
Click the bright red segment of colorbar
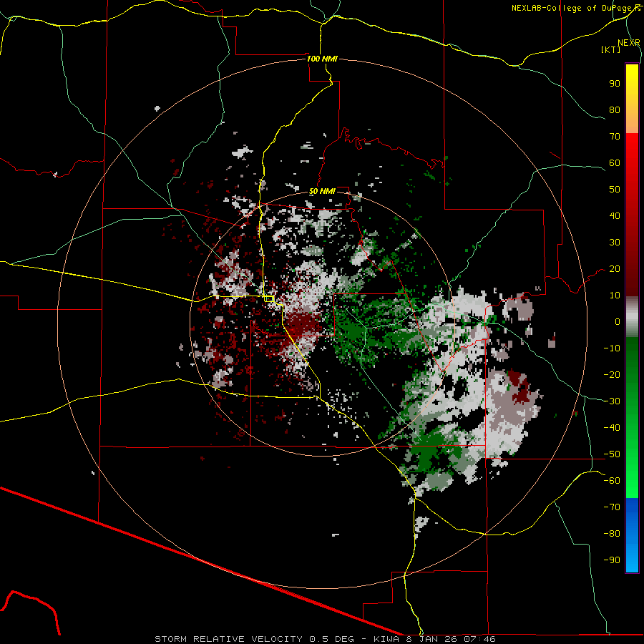tap(632, 165)
